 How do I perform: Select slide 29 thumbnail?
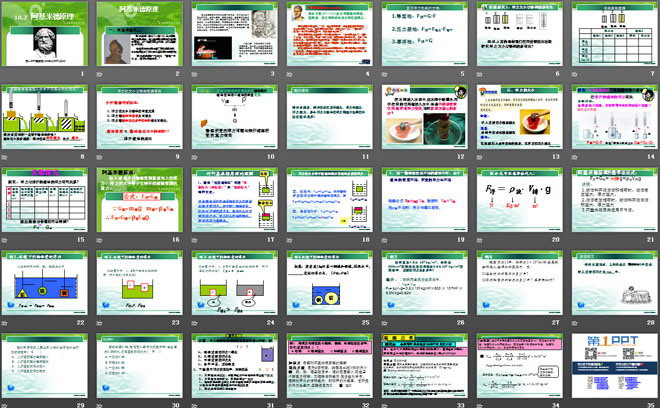coord(45,365)
